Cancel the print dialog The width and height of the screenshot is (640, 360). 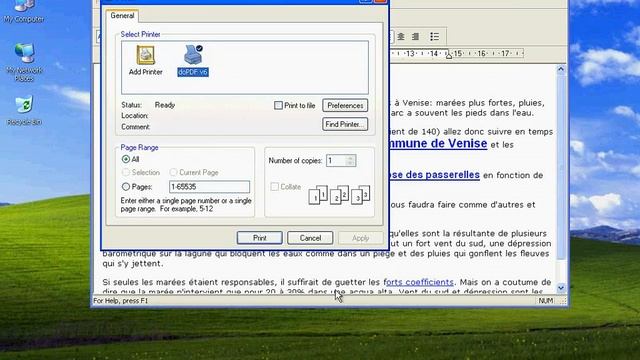click(310, 238)
